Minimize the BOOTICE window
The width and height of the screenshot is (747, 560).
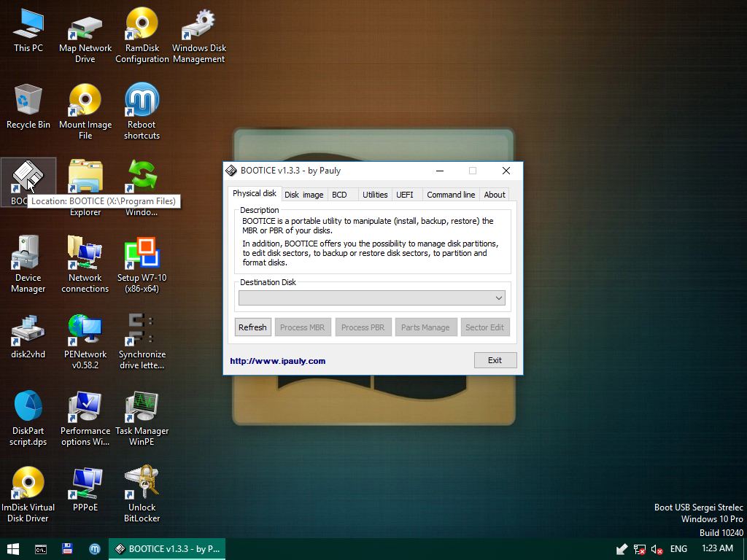pyautogui.click(x=440, y=171)
